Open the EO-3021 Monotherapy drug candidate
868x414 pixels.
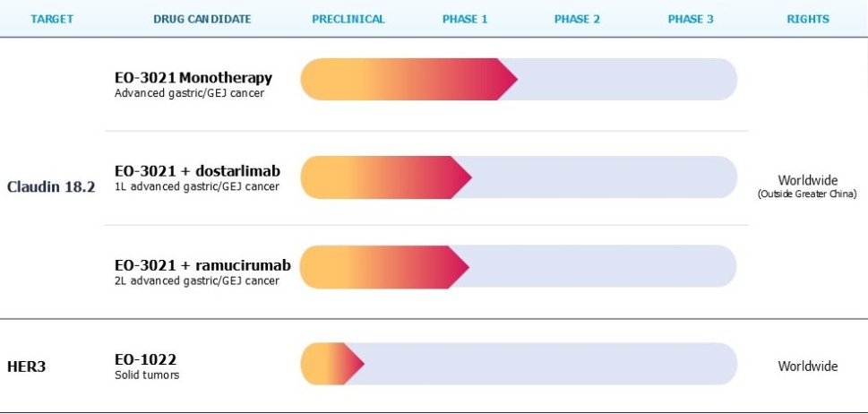pyautogui.click(x=193, y=78)
